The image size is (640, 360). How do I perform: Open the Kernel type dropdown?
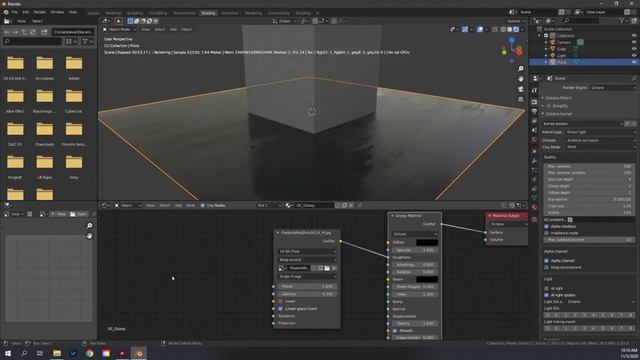coord(601,132)
